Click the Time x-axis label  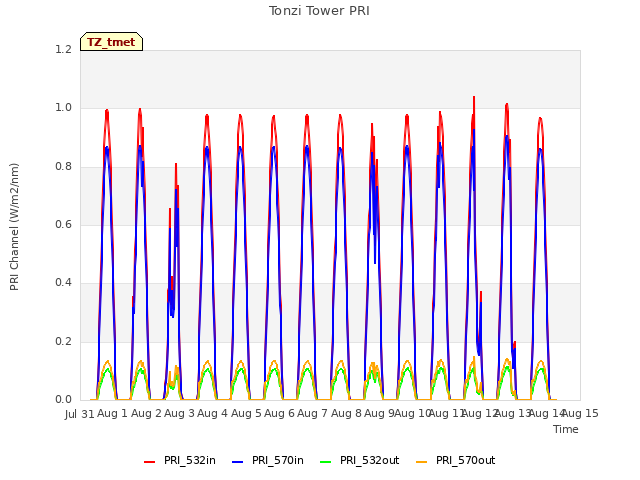pyautogui.click(x=566, y=429)
